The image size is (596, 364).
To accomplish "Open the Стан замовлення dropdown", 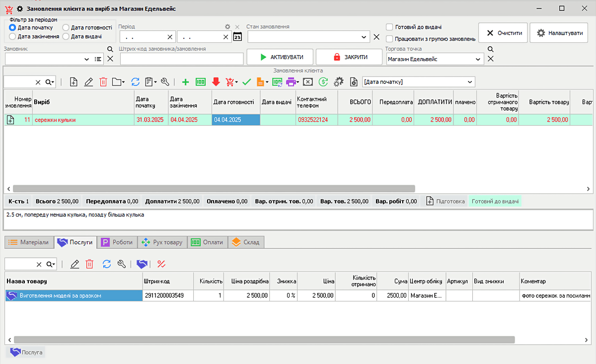I will click(x=364, y=36).
